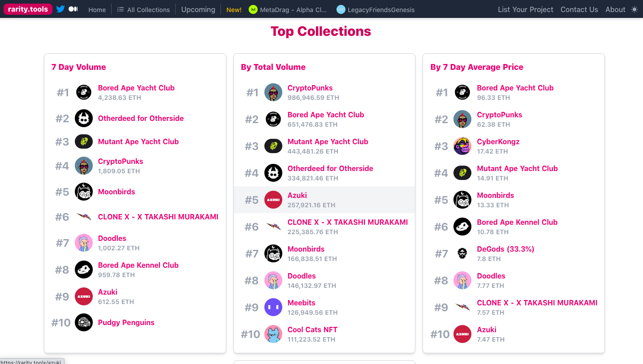Click the 1,809.05 ETH CryptoPunks volume text
The image size is (643, 364).
(119, 171)
